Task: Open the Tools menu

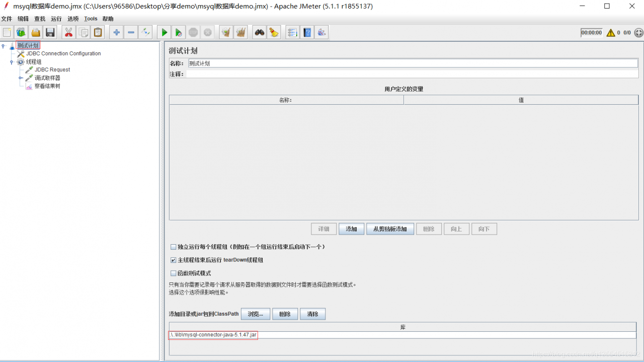Action: coord(91,19)
